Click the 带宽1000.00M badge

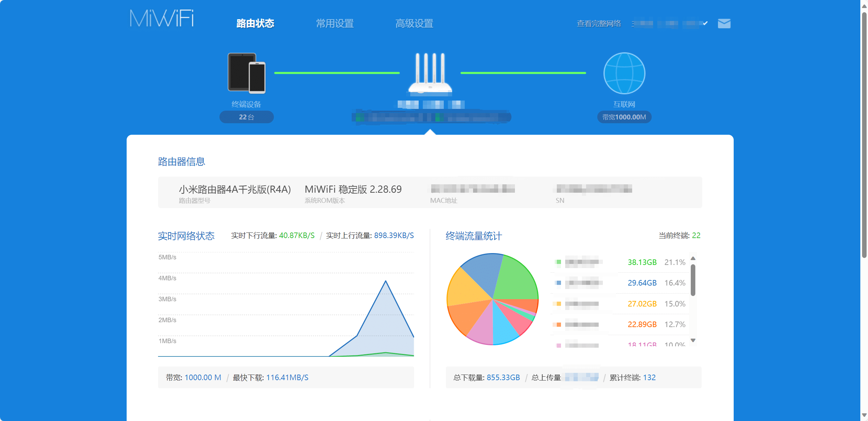coord(624,117)
